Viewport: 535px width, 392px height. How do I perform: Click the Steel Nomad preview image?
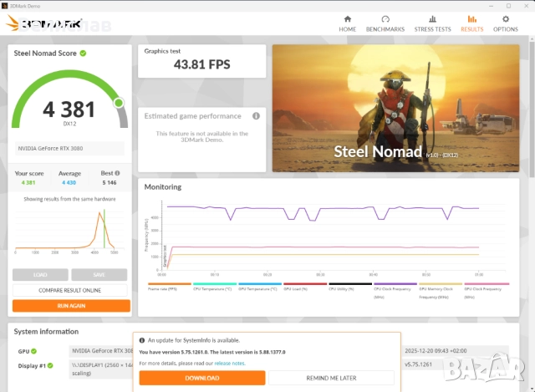395,108
